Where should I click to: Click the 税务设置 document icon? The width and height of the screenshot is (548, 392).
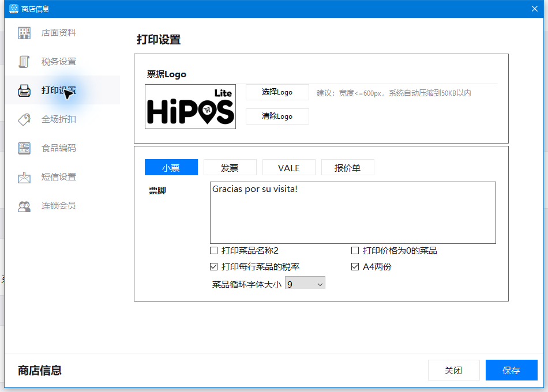(24, 62)
